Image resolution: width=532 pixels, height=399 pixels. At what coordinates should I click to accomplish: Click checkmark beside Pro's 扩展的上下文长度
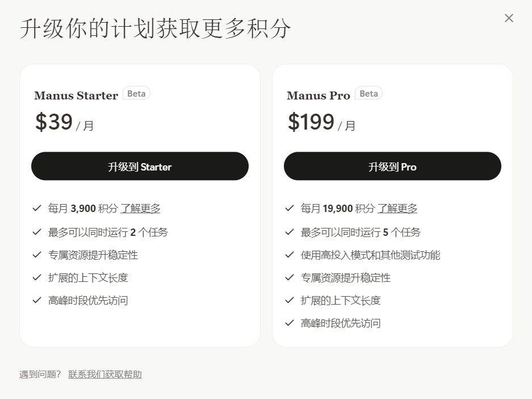(x=290, y=301)
